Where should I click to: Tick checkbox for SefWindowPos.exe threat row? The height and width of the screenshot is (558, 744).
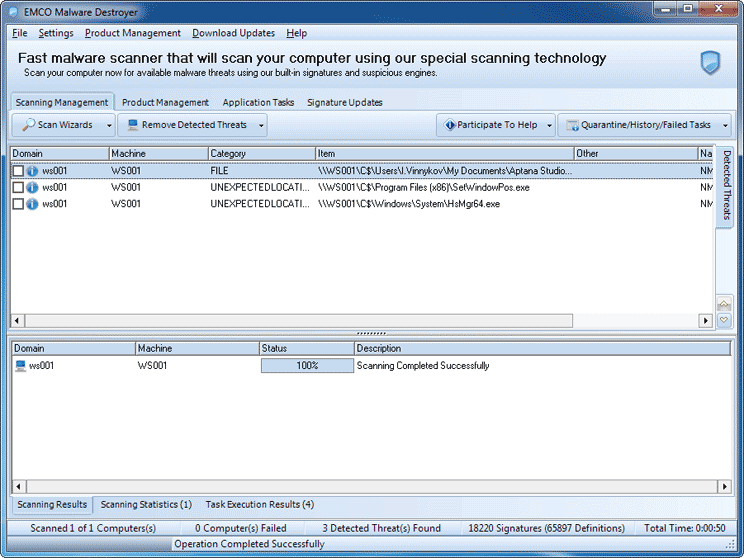(x=18, y=187)
